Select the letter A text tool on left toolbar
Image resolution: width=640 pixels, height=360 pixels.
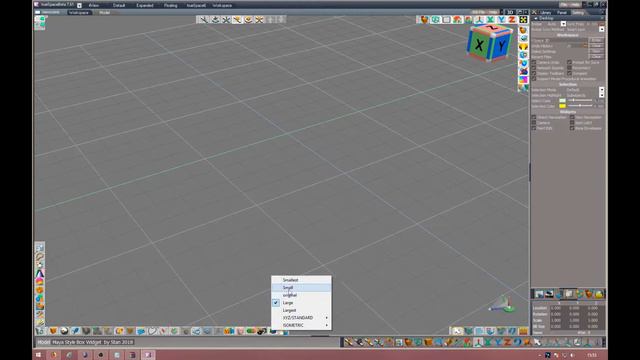(40, 273)
